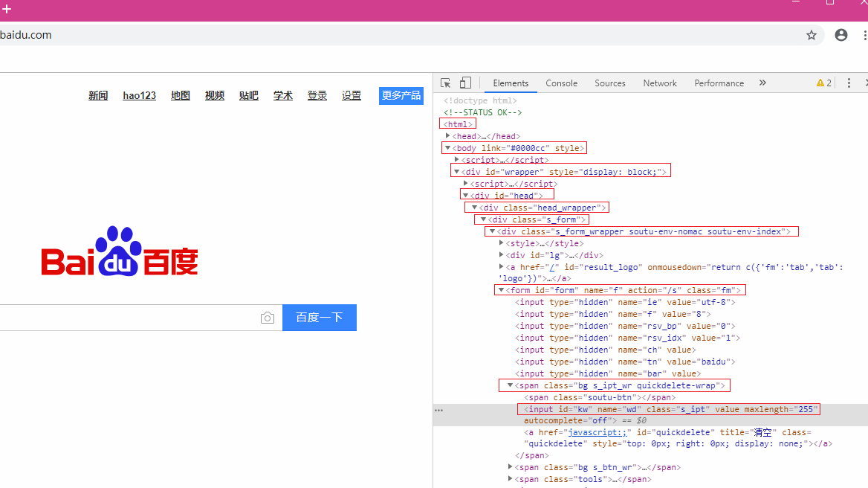
Task: Open the 设置 settings link
Action: (x=352, y=95)
